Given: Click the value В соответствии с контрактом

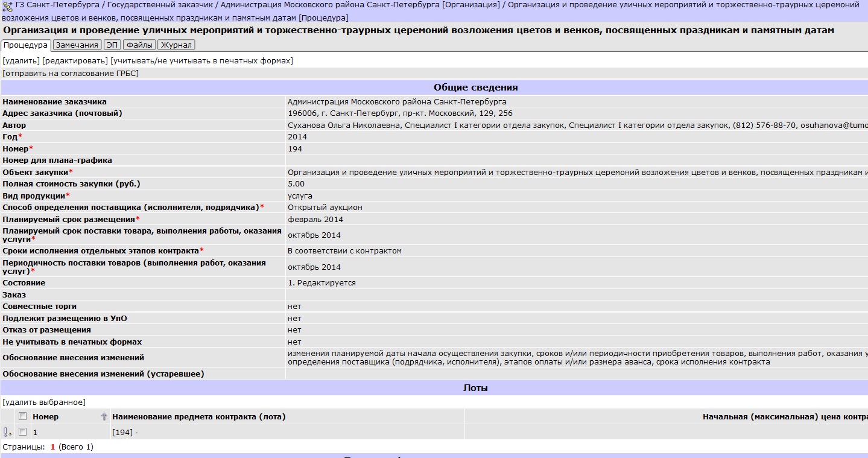Looking at the screenshot, I should tap(344, 250).
